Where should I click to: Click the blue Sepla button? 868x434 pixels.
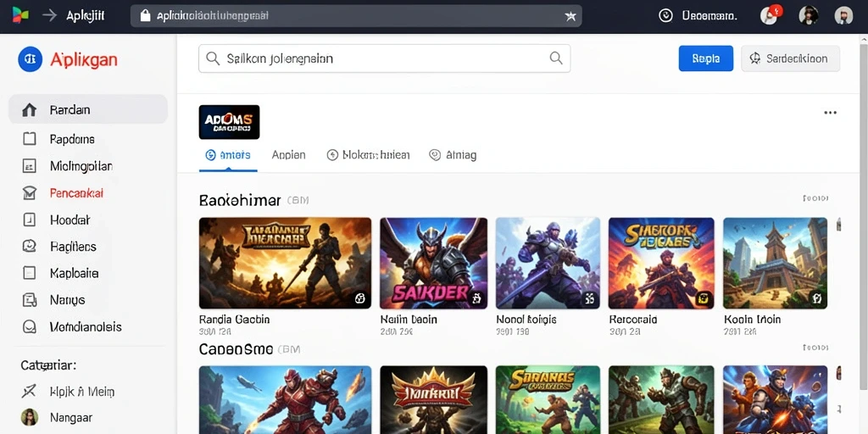pos(706,58)
